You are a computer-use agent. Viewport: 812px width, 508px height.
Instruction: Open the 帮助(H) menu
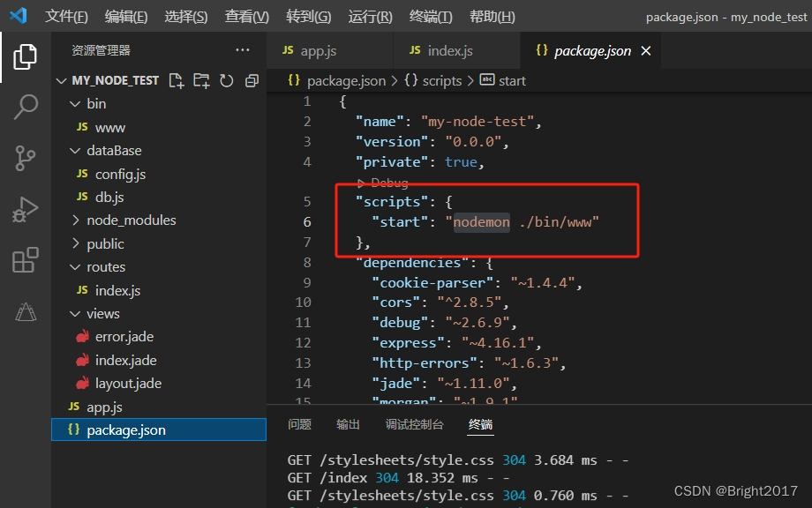[492, 17]
